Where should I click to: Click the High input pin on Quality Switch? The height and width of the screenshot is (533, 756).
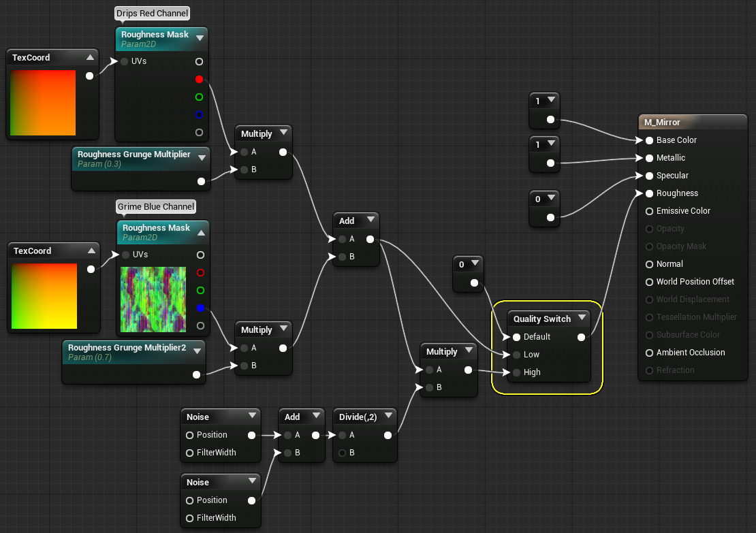click(516, 372)
